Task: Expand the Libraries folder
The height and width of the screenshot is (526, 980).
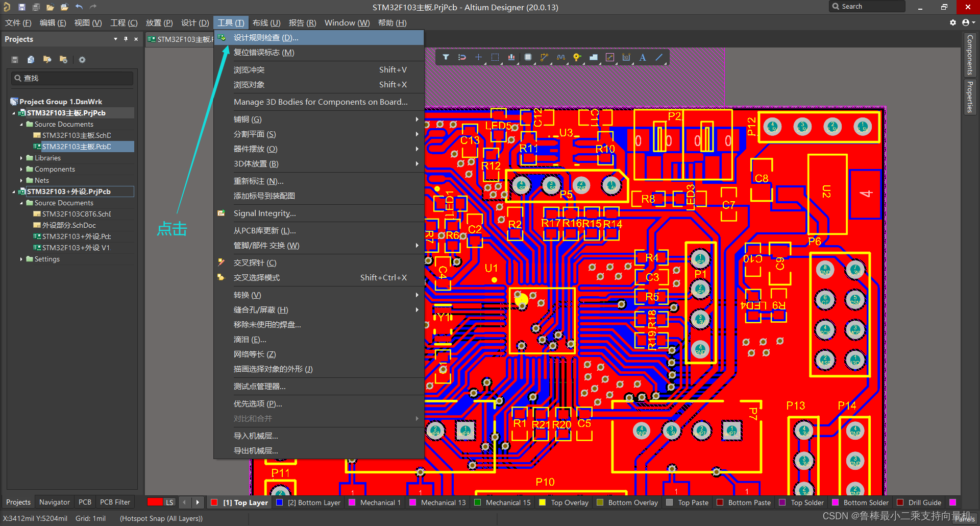Action: click(x=21, y=158)
